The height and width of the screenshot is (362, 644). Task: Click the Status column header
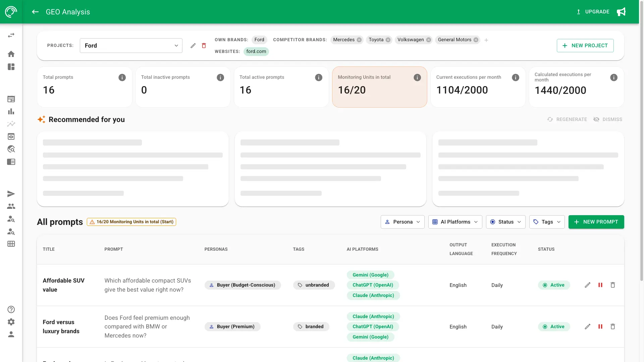(x=546, y=249)
